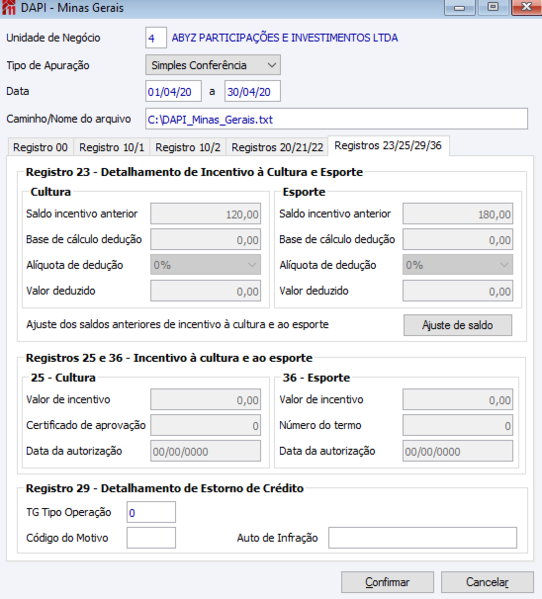Click the Registro 29 group heading text

(165, 488)
